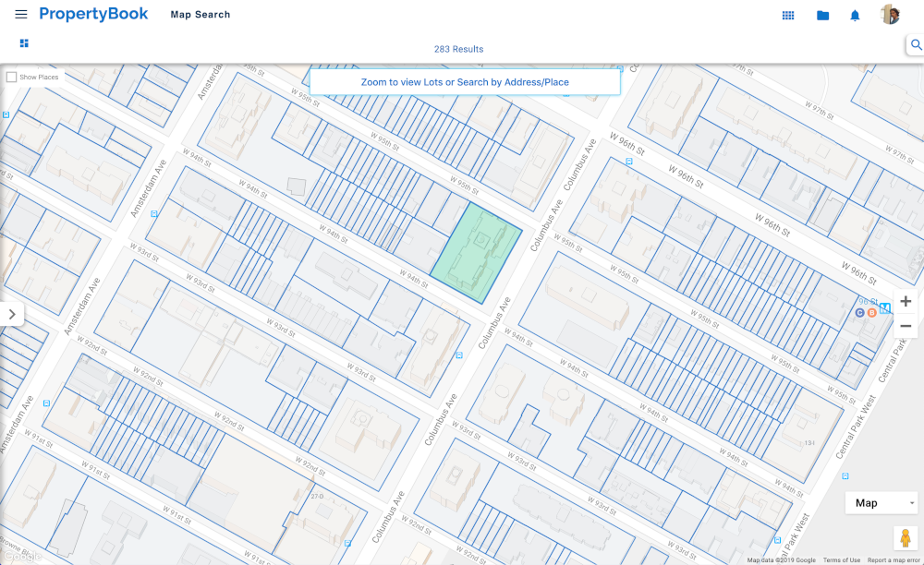Open the hamburger navigation menu
The image size is (924, 565).
[21, 14]
